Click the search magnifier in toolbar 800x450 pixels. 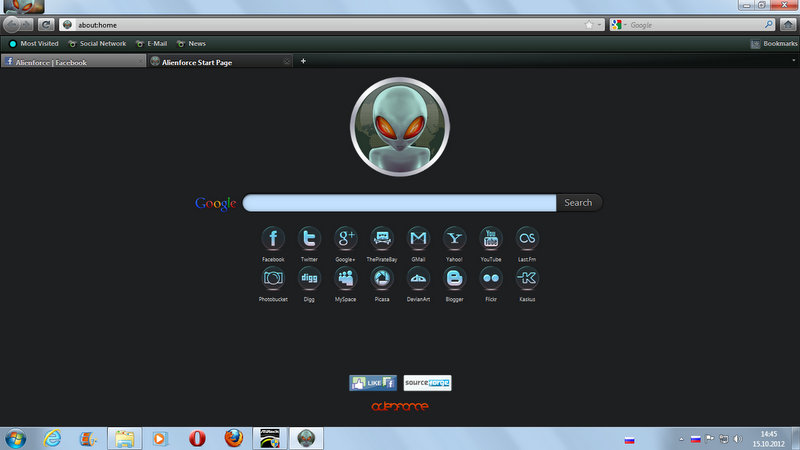pyautogui.click(x=768, y=24)
